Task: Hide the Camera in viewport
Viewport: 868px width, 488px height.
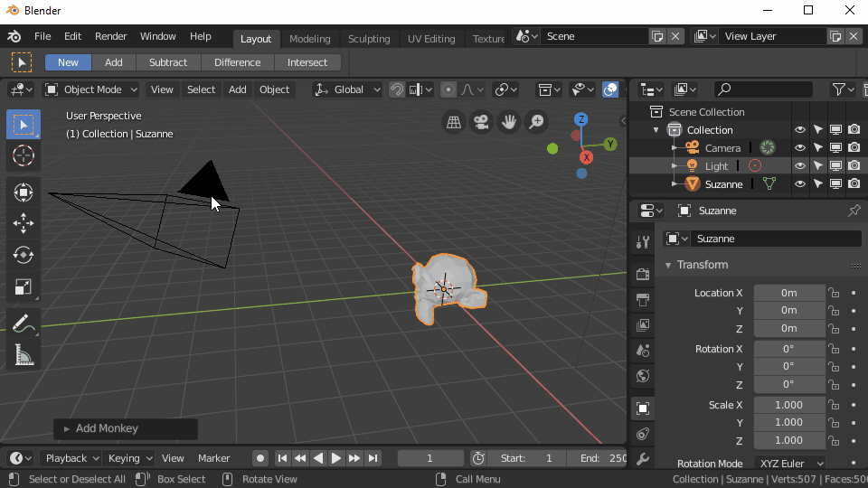Action: 800,147
